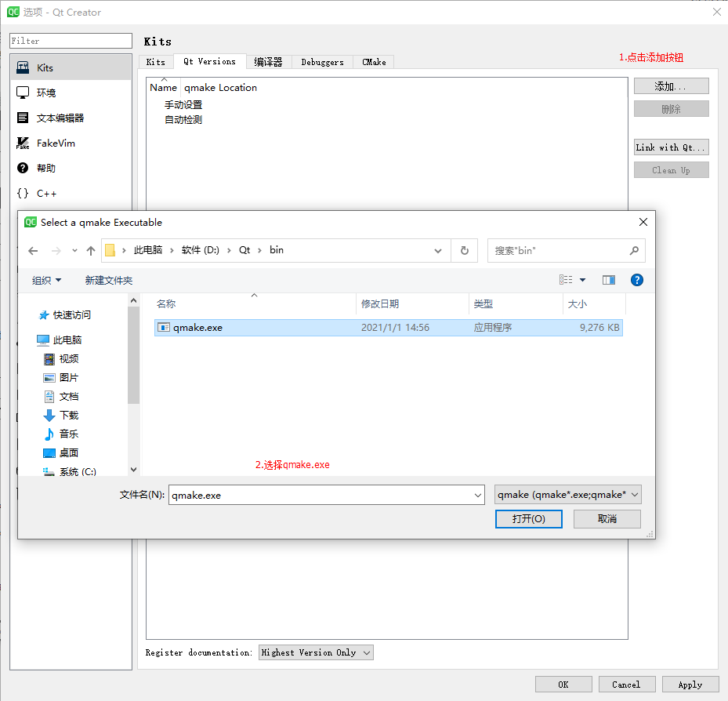Viewport: 728px width, 701px height.
Task: Open qmake file type filter dropdown
Action: (568, 495)
